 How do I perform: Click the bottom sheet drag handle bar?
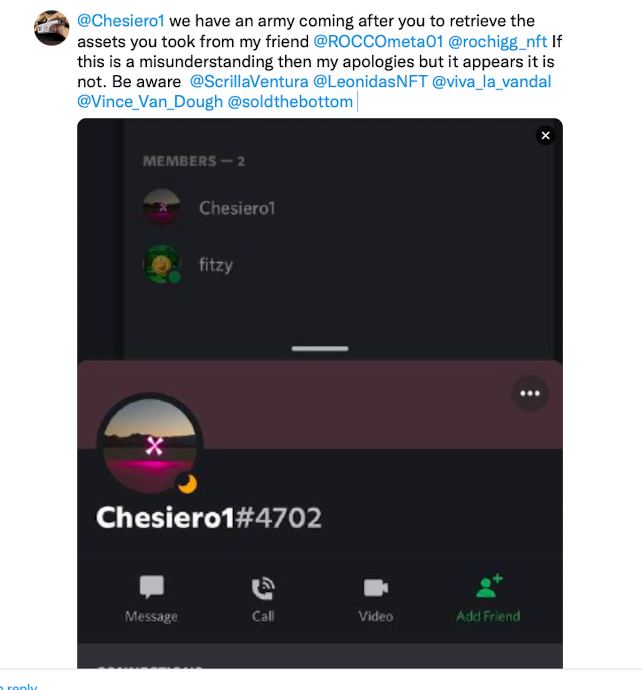[320, 349]
